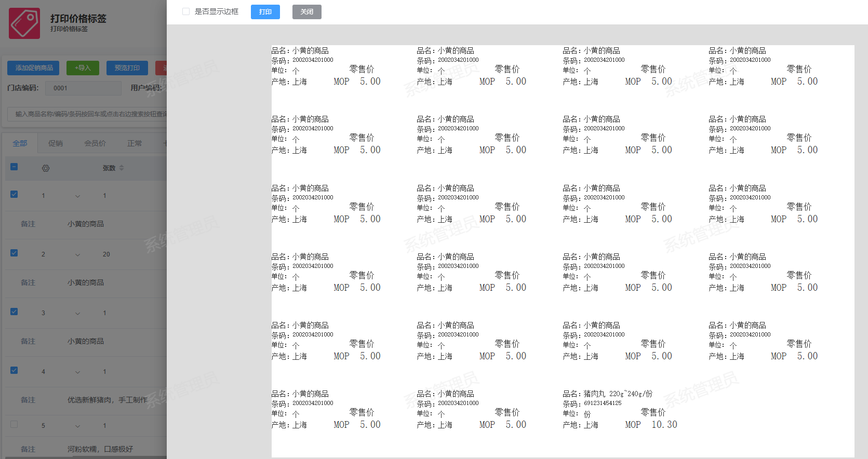Click the gray 关闭 button
This screenshot has width=868, height=459.
pyautogui.click(x=306, y=12)
